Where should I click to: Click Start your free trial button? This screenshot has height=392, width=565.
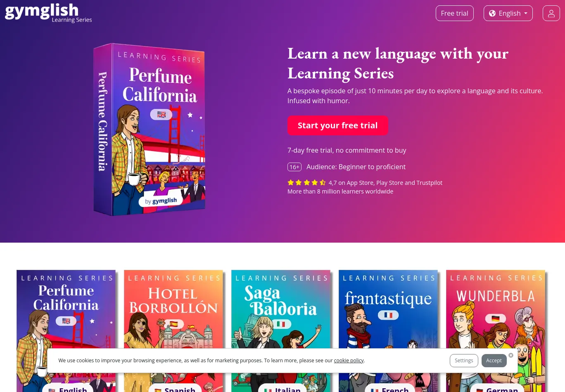tap(337, 125)
